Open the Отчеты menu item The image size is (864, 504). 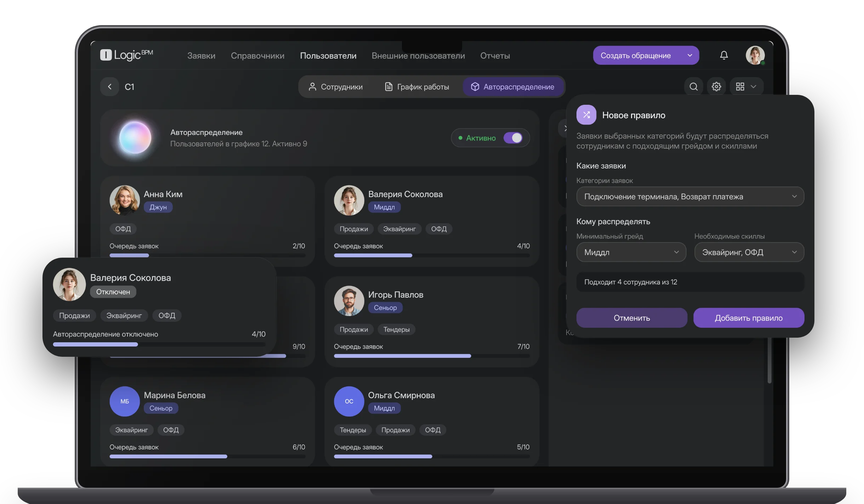495,56
